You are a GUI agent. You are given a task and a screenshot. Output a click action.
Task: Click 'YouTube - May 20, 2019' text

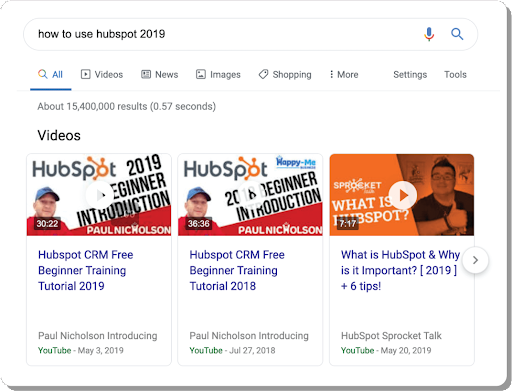coord(386,350)
